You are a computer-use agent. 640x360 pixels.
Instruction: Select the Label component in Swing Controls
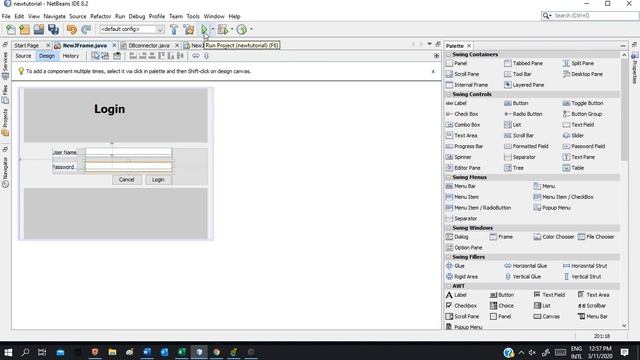click(456, 103)
